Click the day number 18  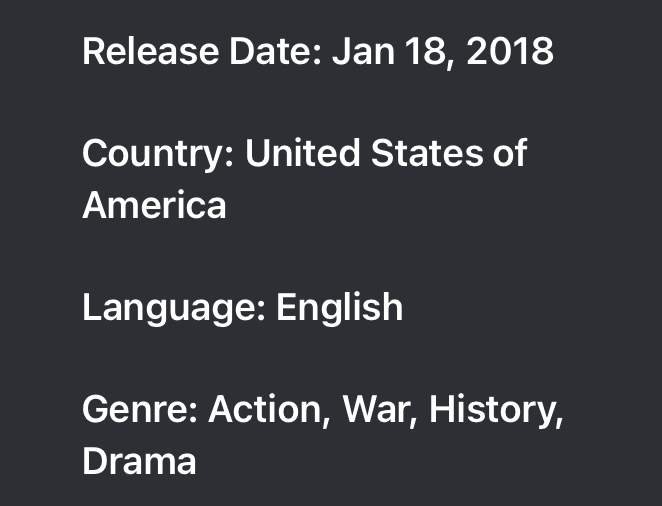click(430, 51)
